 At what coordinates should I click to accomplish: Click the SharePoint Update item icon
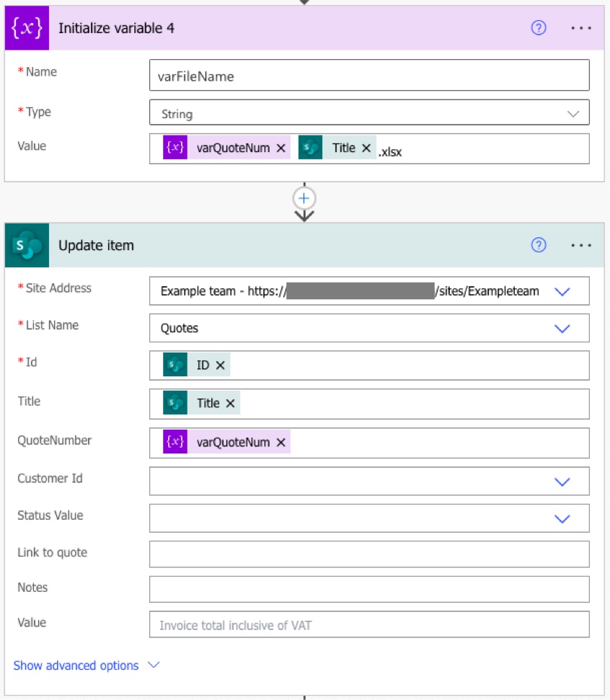pos(27,245)
